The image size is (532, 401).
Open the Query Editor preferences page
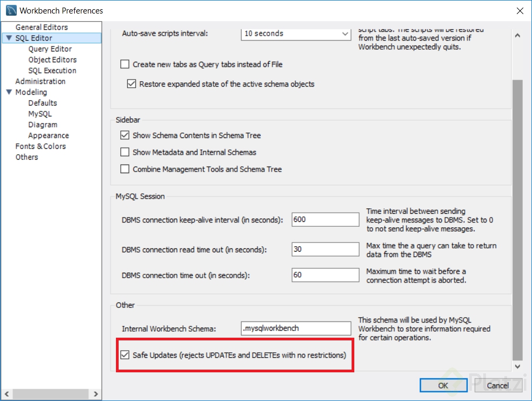click(50, 49)
